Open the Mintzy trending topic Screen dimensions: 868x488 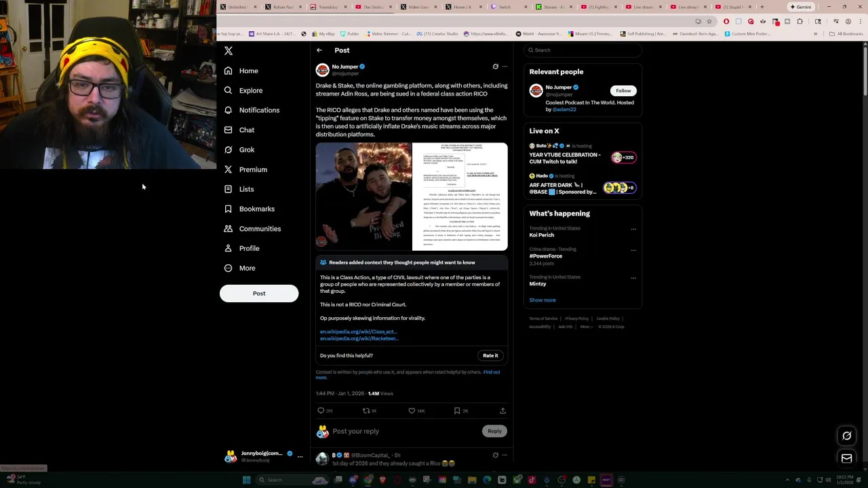tap(538, 284)
